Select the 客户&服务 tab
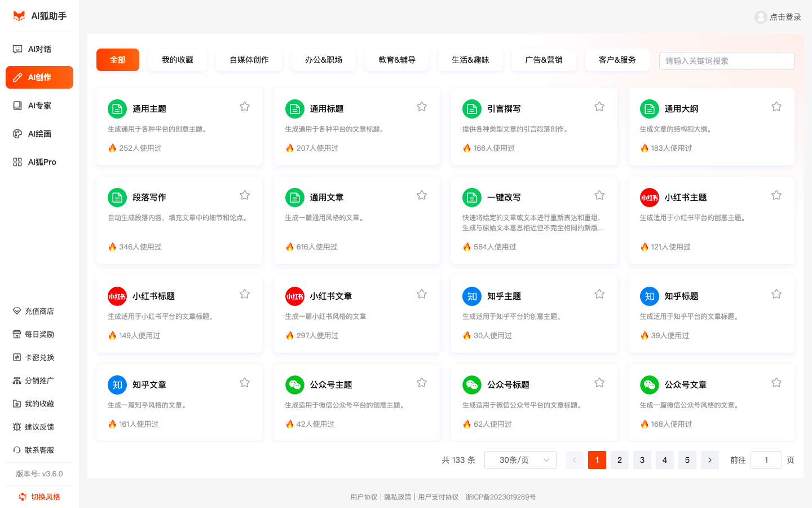Viewport: 812px width, 508px height. click(x=617, y=60)
